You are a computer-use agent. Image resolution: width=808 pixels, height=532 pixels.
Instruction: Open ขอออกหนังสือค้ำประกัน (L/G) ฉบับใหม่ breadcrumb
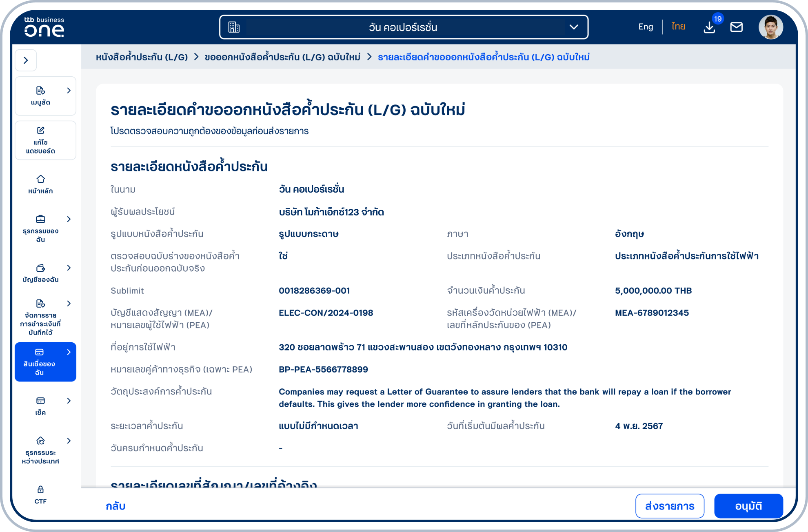[282, 57]
